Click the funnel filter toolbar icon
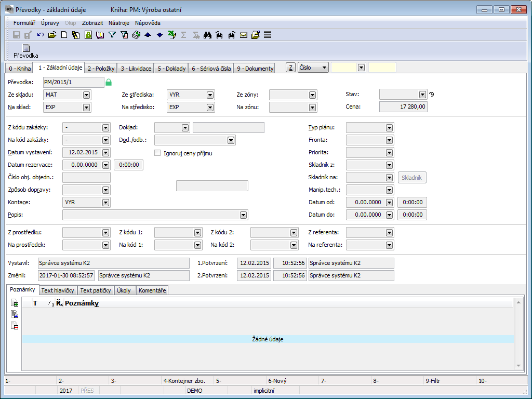Image resolution: width=532 pixels, height=399 pixels. (x=112, y=35)
